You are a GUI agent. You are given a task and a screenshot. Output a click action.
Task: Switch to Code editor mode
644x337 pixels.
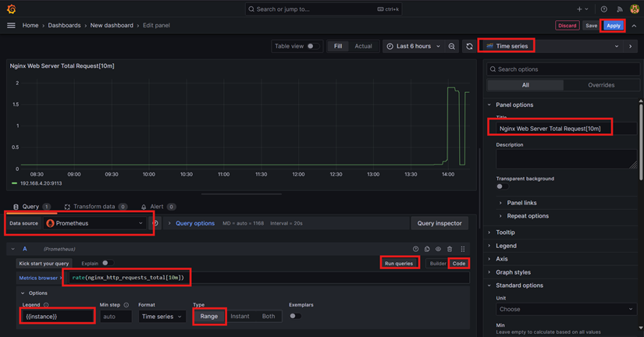459,264
